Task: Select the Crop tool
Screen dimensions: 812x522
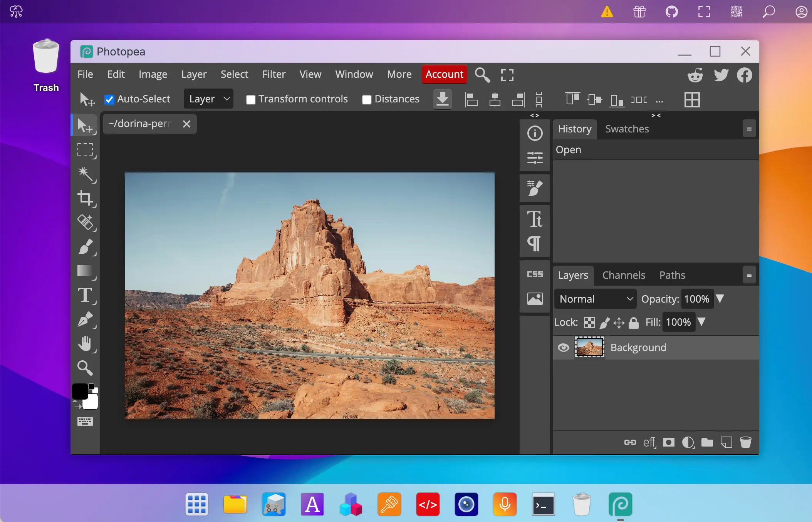Action: (x=86, y=198)
